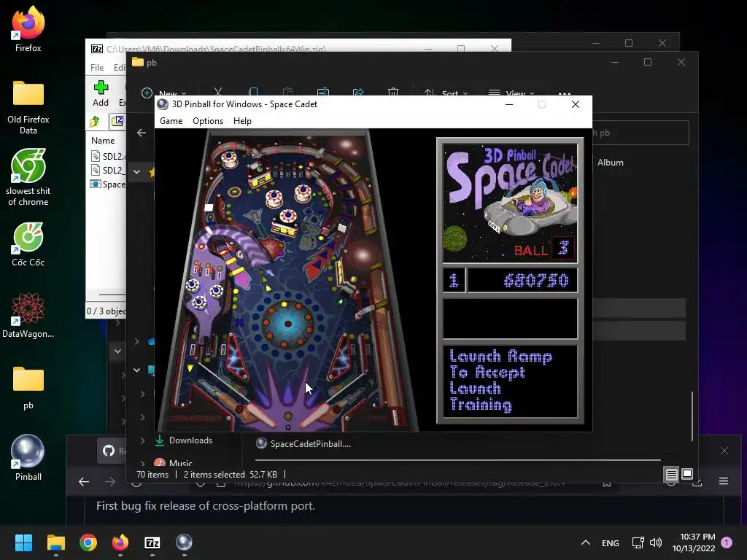Open Firefox from the taskbar
747x560 pixels.
point(120,542)
